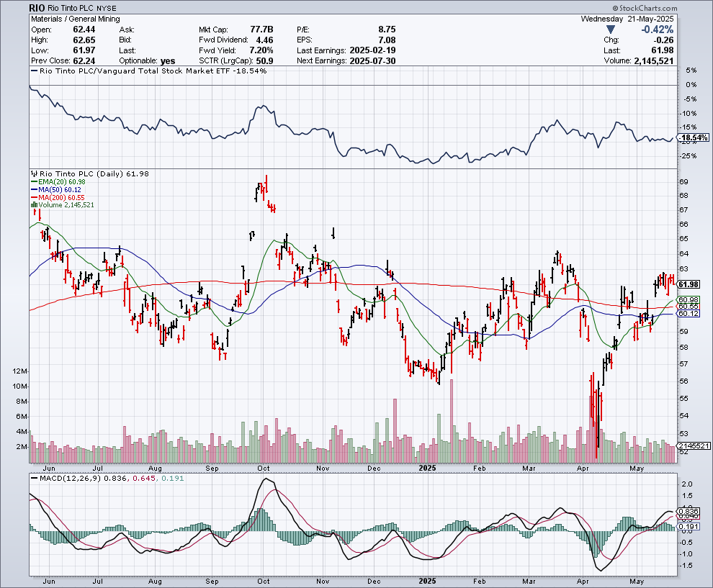
Task: Click the 'Rio Tinto PLC NYSE' title text
Action: click(81, 8)
